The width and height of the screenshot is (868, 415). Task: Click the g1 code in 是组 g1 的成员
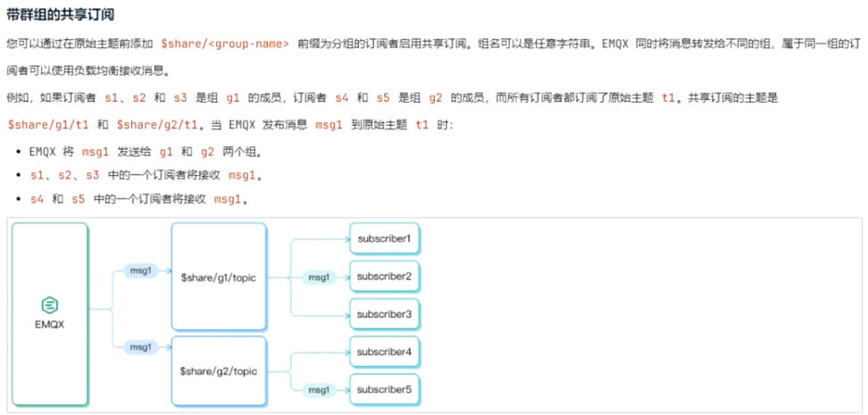pos(233,98)
